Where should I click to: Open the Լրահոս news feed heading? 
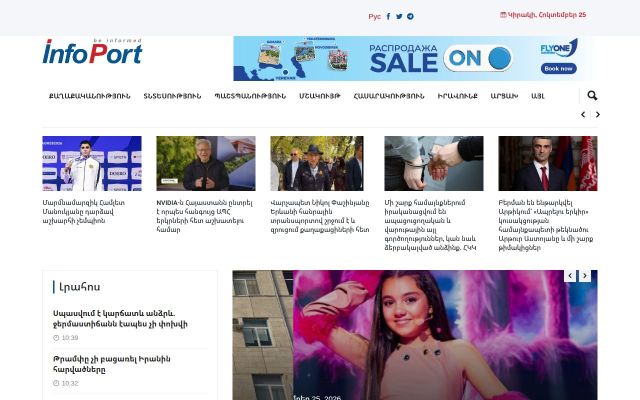point(80,287)
